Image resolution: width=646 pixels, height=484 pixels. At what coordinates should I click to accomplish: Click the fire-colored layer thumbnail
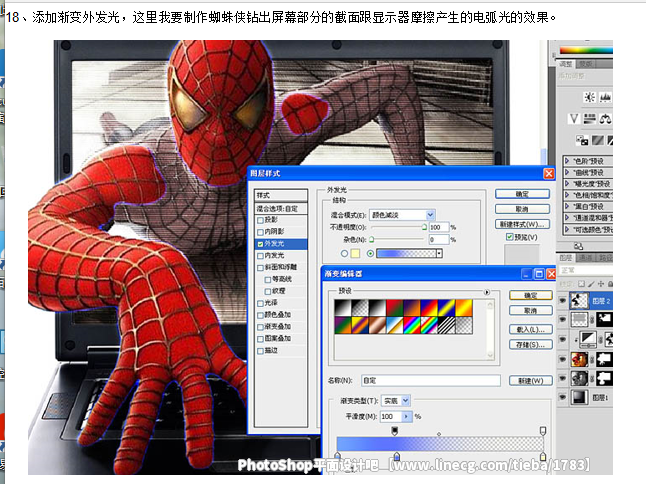click(x=579, y=360)
